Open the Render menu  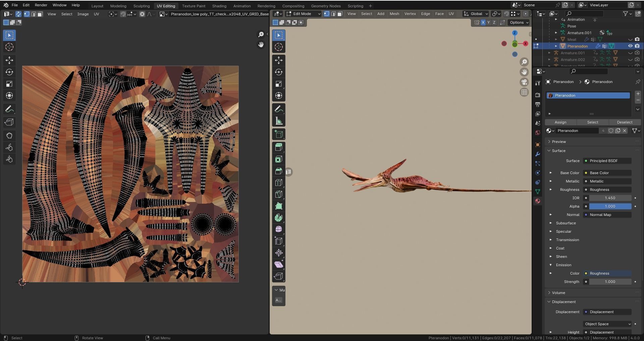[x=41, y=5]
